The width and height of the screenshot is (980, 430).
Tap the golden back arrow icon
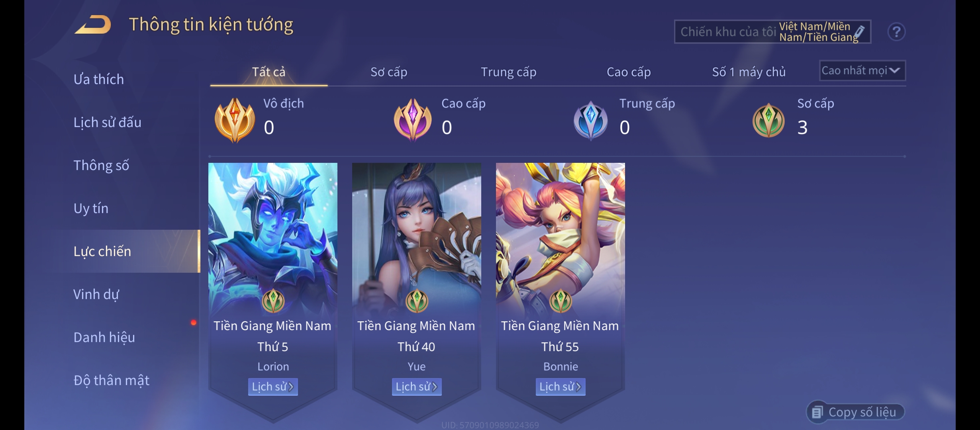tap(93, 24)
